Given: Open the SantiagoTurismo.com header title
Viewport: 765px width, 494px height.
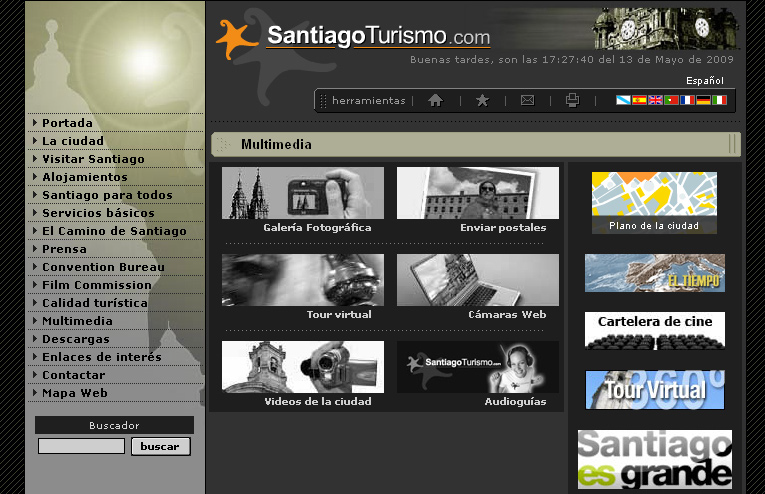Looking at the screenshot, I should (379, 36).
